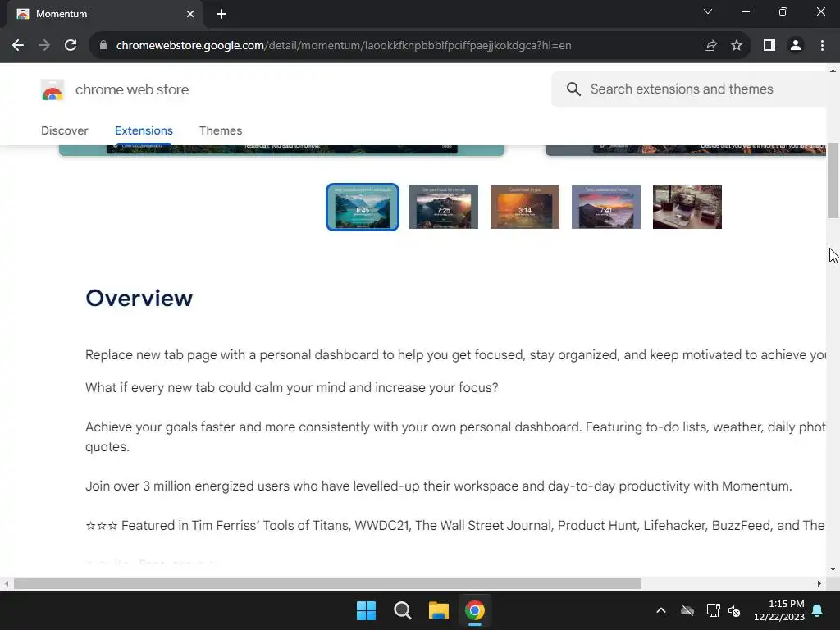Open the Windows Start menu
Screen dimensions: 840x630
click(x=367, y=610)
